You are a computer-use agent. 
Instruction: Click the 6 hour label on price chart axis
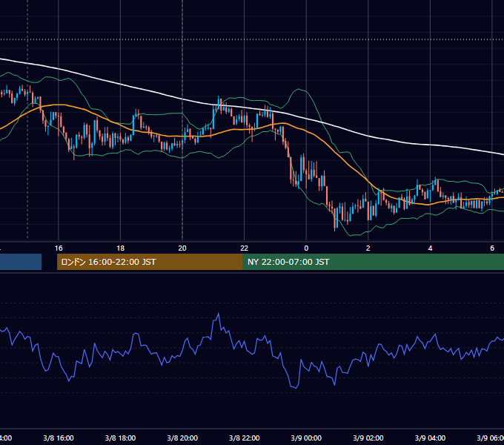[492, 248]
